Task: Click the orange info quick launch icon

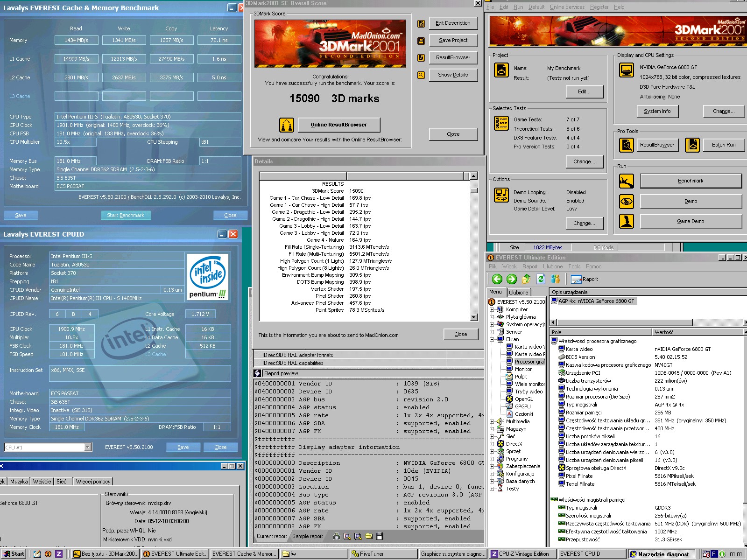Action: (x=48, y=554)
